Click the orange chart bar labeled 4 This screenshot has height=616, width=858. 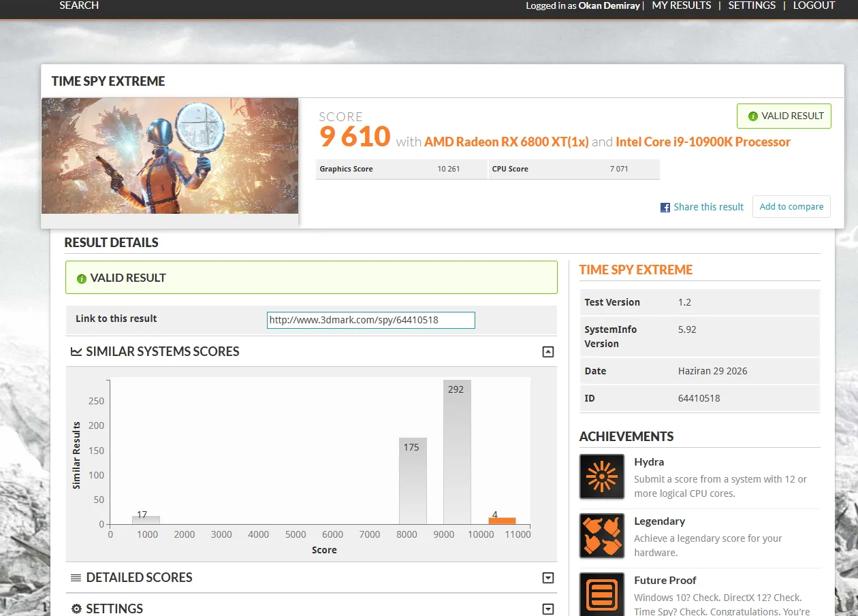pos(502,521)
